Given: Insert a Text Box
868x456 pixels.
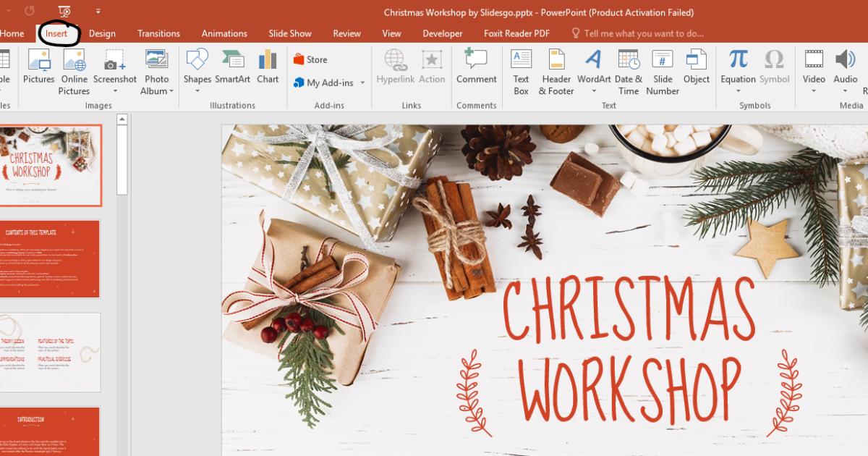Looking at the screenshot, I should coord(521,70).
